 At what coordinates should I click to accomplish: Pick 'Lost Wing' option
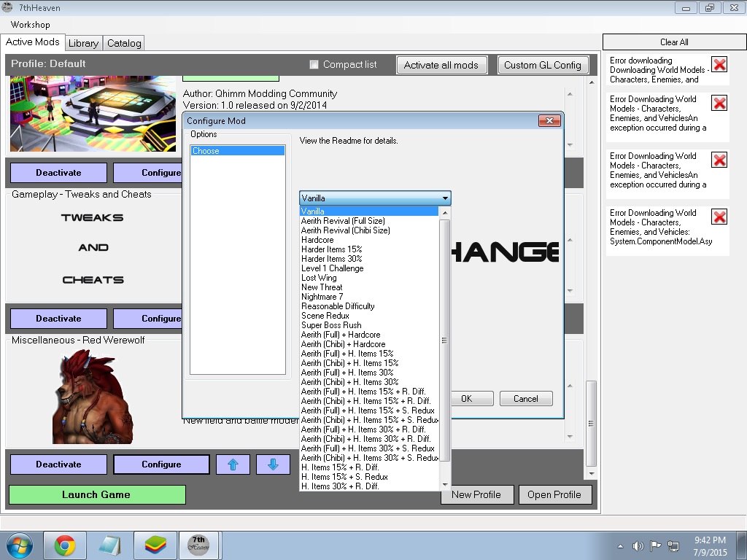point(369,278)
